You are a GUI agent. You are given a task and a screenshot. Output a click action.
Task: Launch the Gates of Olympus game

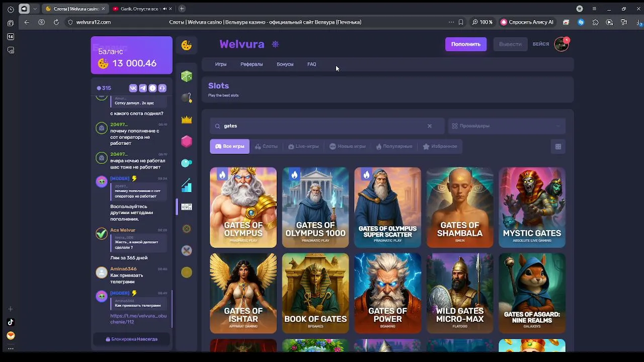point(243,208)
